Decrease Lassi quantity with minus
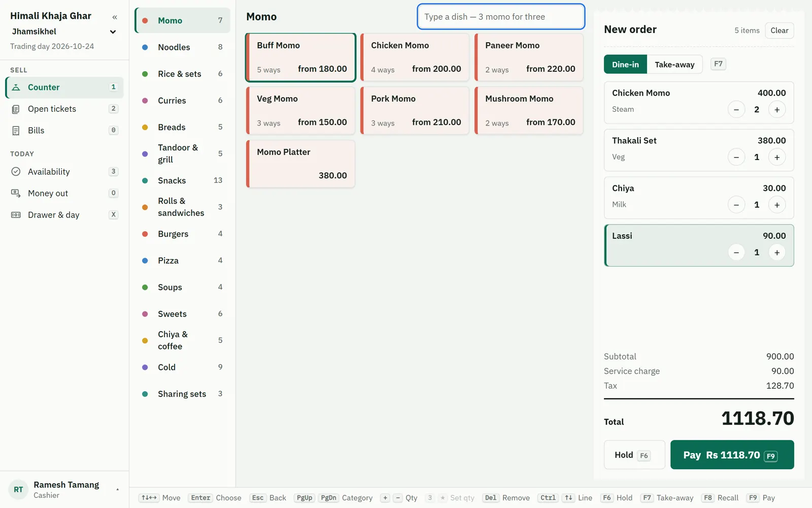812x508 pixels. [x=736, y=252]
